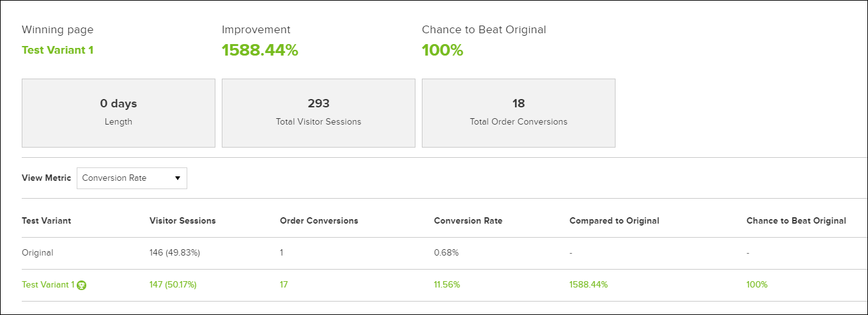Click the 11.56% conversion rate cell
This screenshot has width=868, height=315.
tap(447, 285)
